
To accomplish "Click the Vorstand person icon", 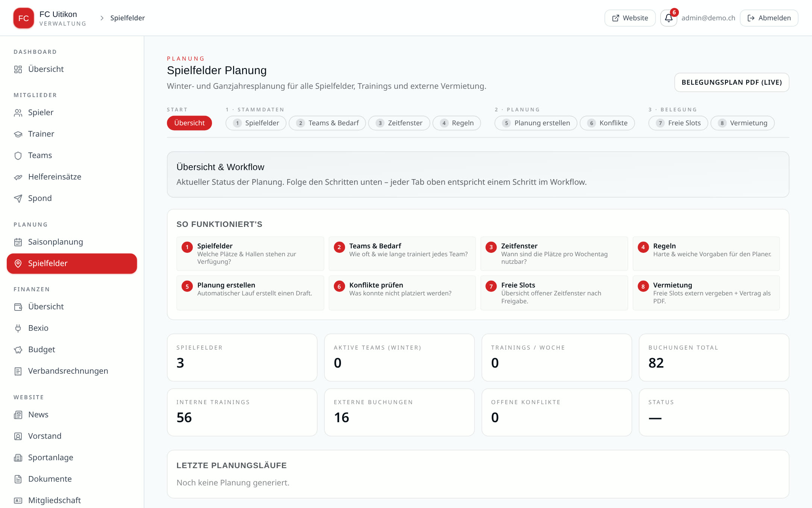I will tap(18, 436).
